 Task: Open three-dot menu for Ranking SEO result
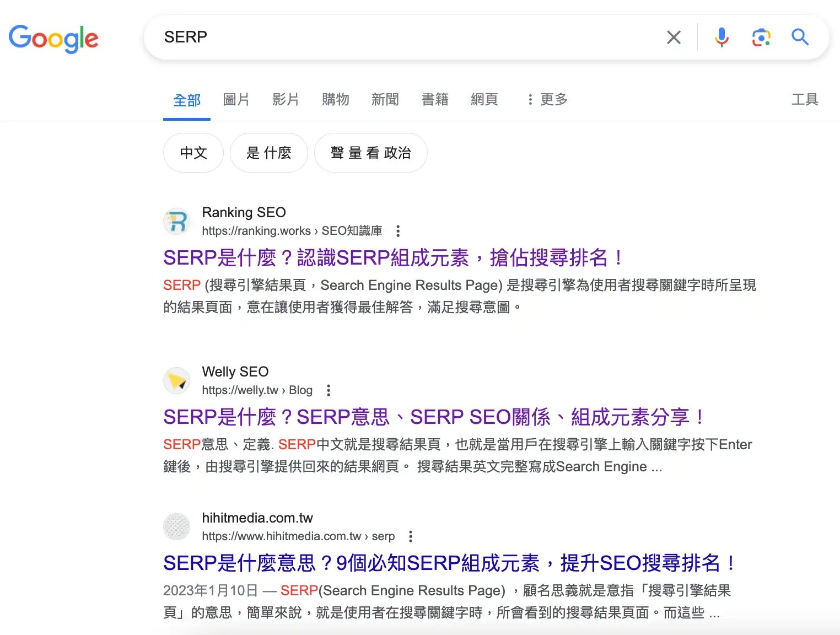[x=398, y=231]
